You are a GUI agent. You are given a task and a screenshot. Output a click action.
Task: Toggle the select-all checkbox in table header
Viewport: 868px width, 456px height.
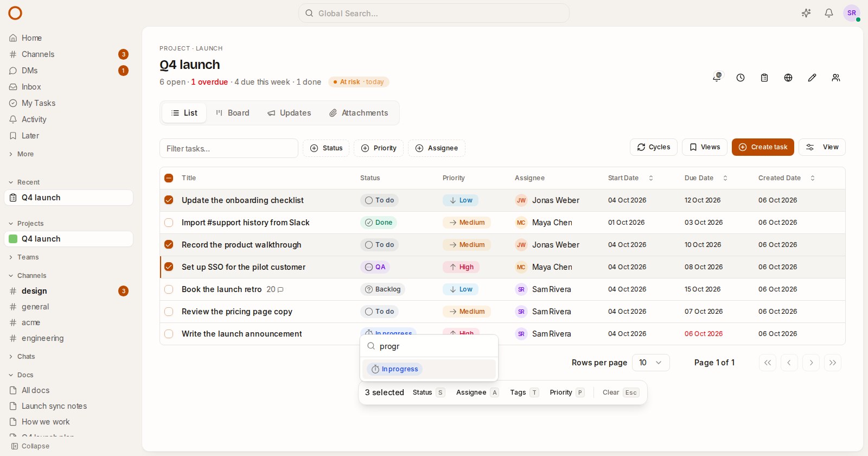pos(169,178)
